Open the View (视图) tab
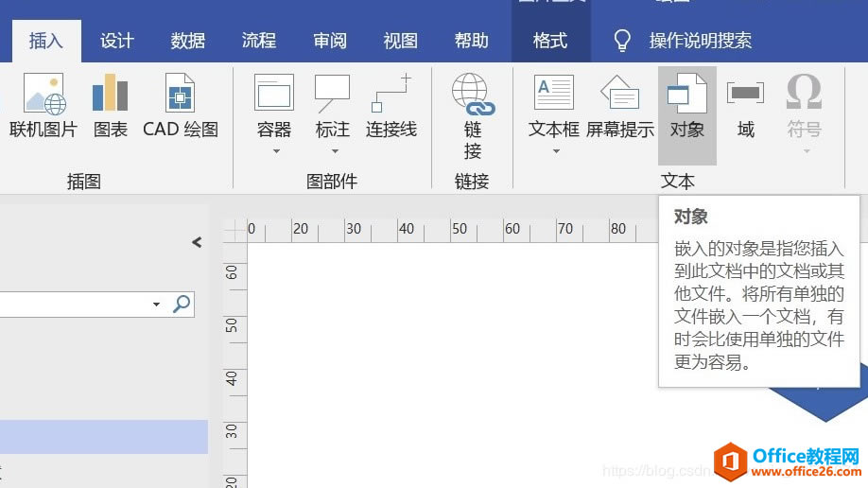Screen dimensions: 868x488 [401, 41]
